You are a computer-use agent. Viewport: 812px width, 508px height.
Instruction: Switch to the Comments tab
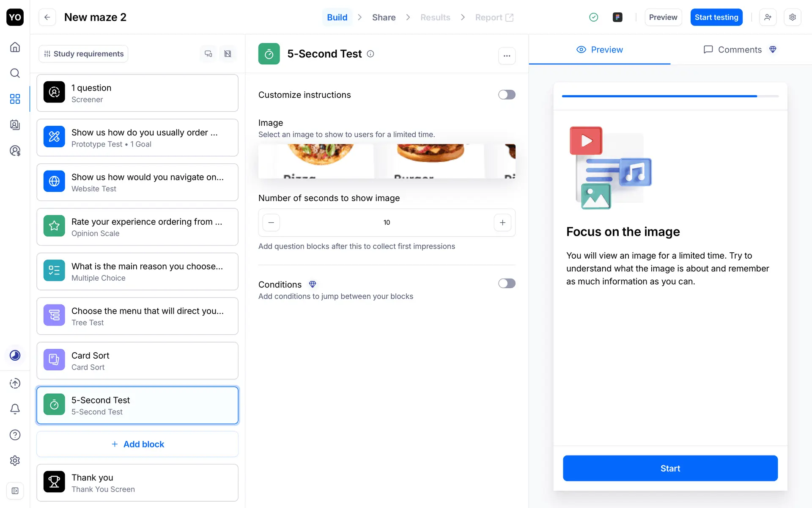pyautogui.click(x=739, y=50)
